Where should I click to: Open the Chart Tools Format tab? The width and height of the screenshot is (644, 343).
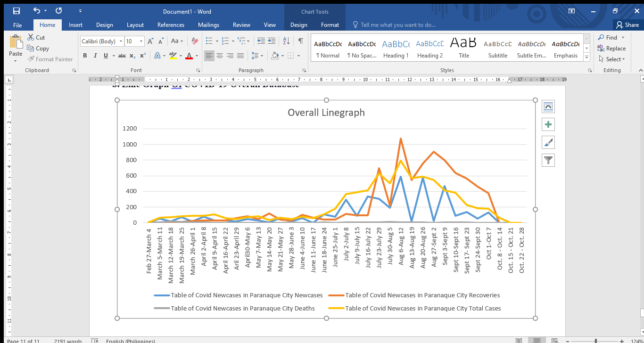[330, 25]
